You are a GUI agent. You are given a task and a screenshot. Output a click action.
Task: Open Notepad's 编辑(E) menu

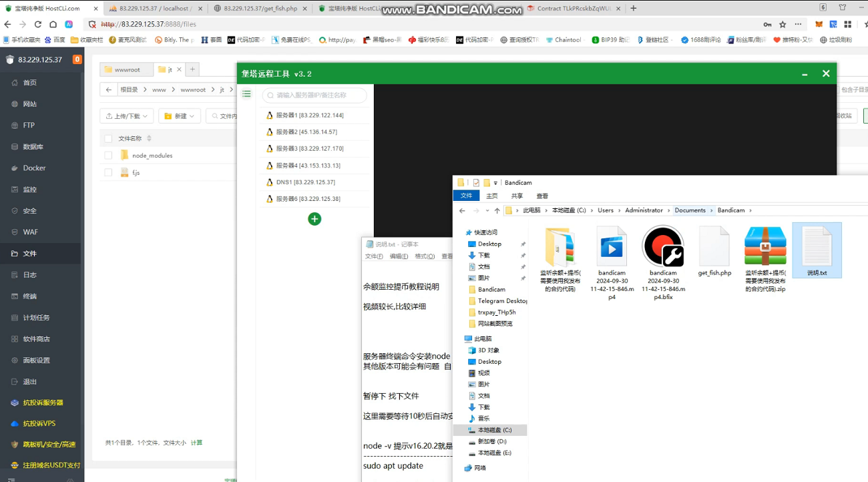[x=399, y=256]
